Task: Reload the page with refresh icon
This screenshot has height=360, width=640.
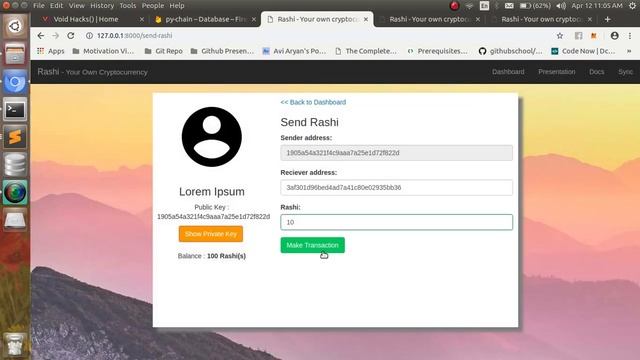Action: [71, 36]
